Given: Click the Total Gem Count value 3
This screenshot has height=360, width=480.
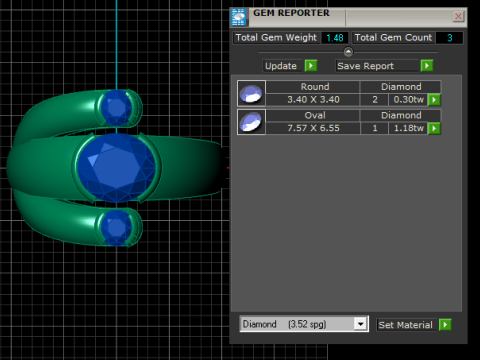Looking at the screenshot, I should pos(449,38).
